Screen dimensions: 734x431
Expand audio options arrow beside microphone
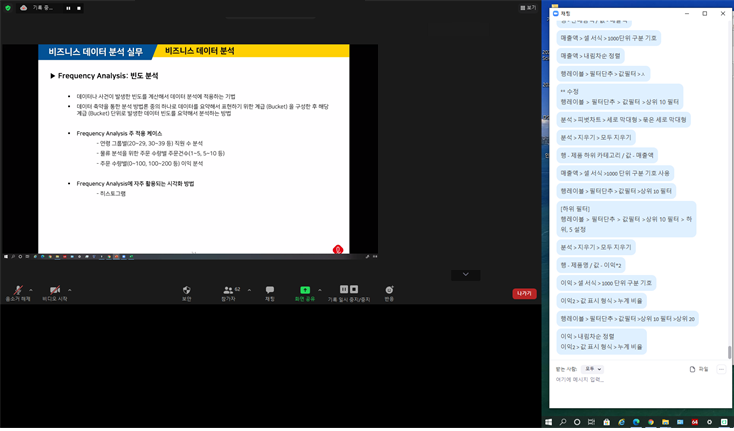pyautogui.click(x=30, y=290)
